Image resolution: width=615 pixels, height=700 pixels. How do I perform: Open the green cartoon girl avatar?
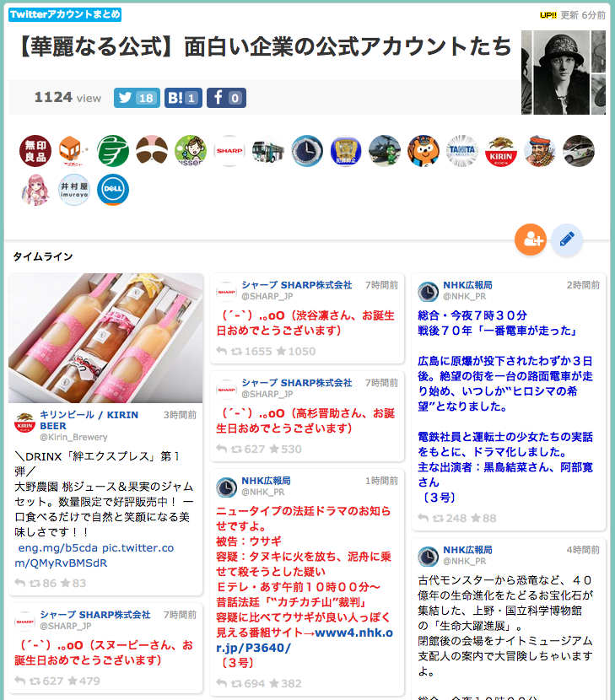(191, 151)
